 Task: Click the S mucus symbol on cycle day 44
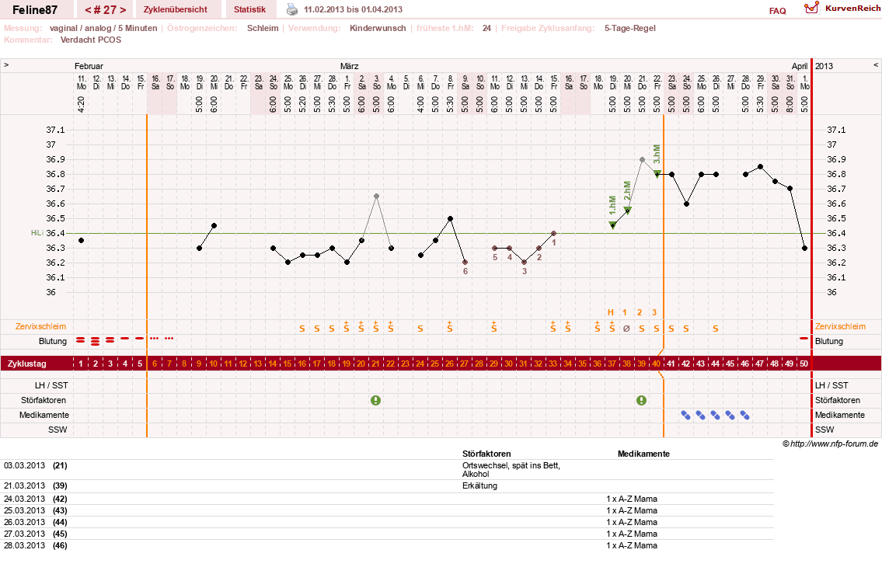pos(716,329)
